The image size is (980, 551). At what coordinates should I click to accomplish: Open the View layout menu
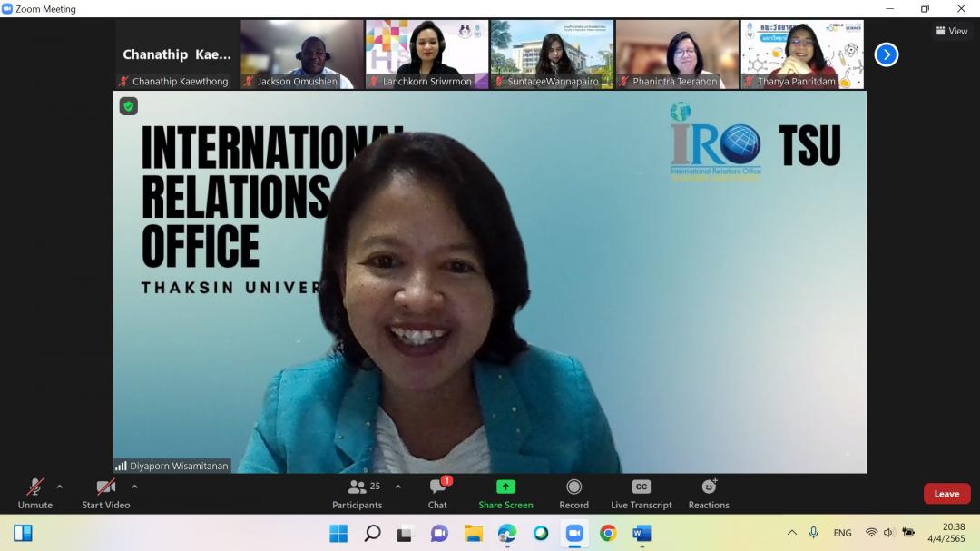point(952,31)
